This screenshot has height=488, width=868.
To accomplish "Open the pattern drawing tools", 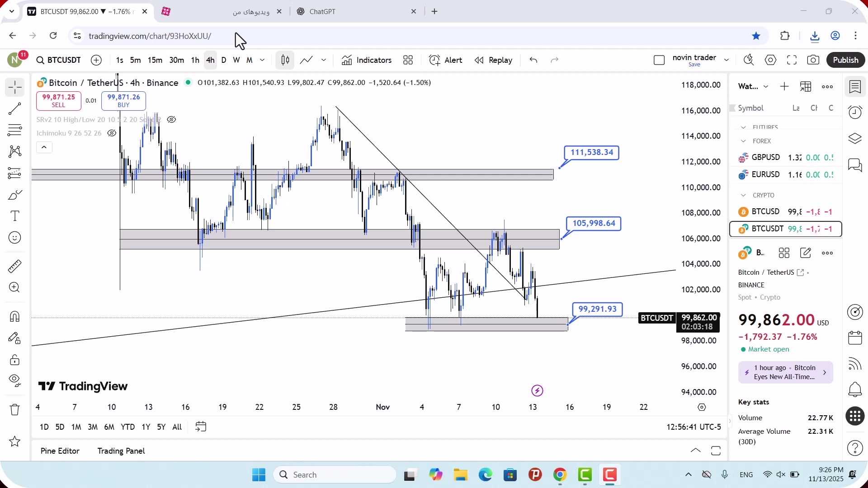I will [x=15, y=151].
